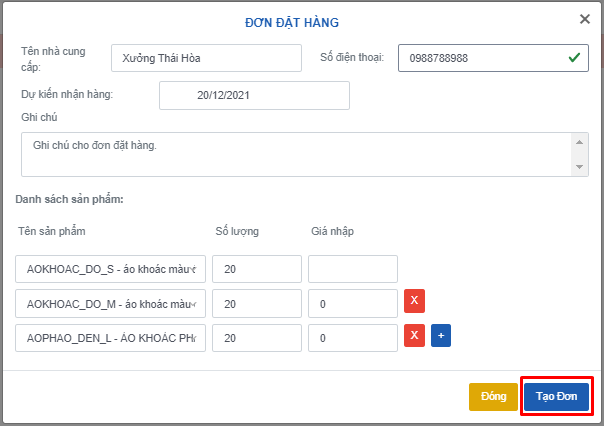
Task: Add a new product row with plus button
Action: [440, 337]
